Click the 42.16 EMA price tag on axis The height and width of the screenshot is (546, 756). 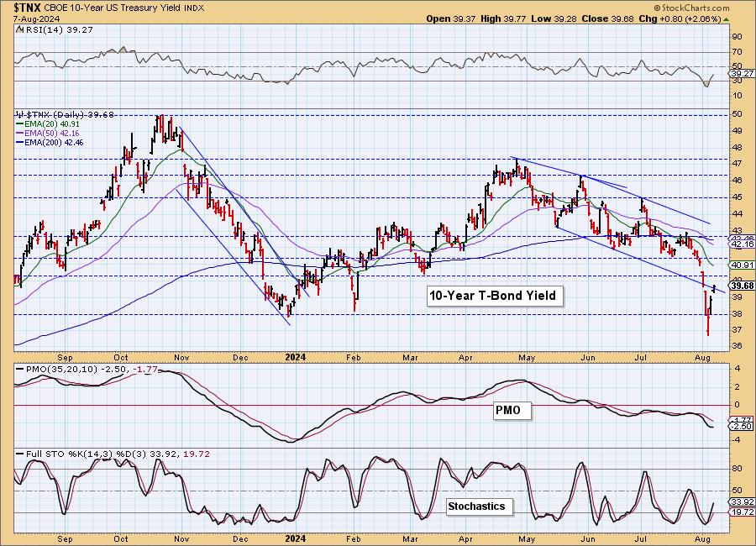pyautogui.click(x=743, y=244)
